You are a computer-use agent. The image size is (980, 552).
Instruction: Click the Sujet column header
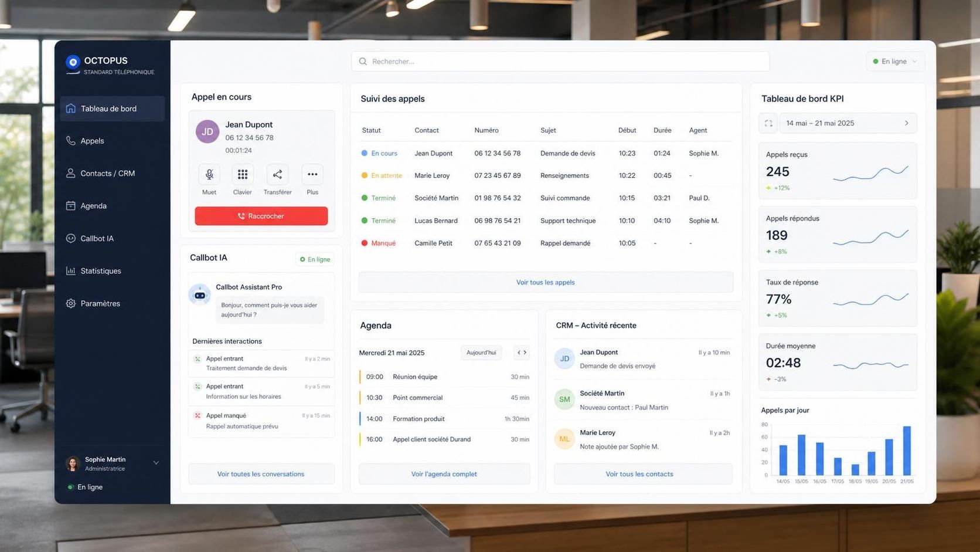[548, 130]
